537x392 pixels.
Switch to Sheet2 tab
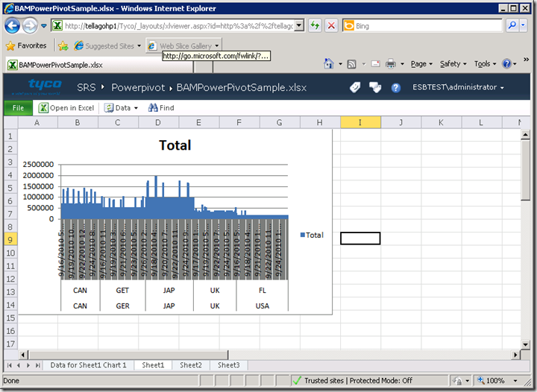191,365
